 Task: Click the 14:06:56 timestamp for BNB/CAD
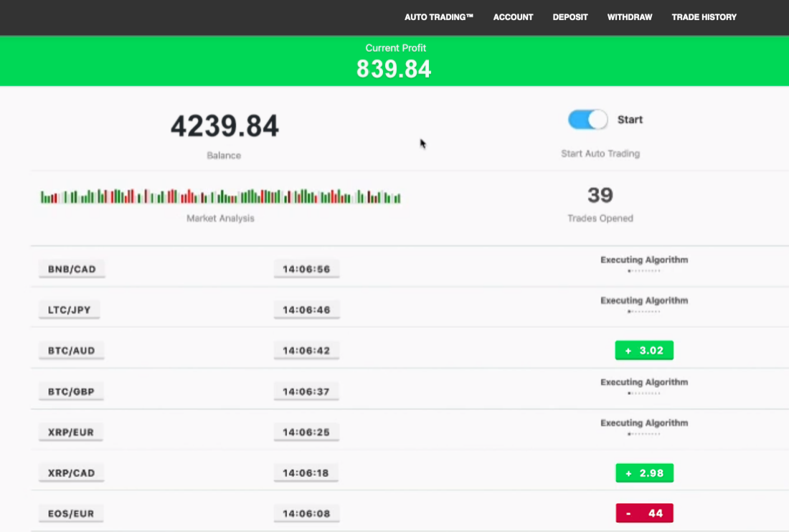click(306, 270)
